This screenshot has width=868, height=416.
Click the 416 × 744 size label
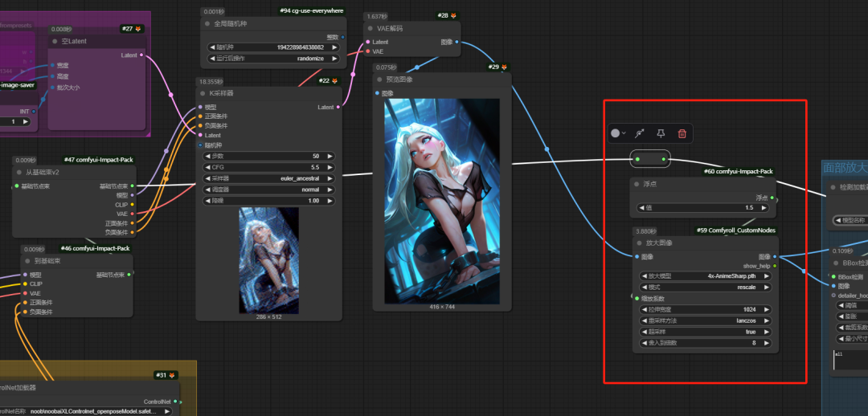pyautogui.click(x=442, y=307)
